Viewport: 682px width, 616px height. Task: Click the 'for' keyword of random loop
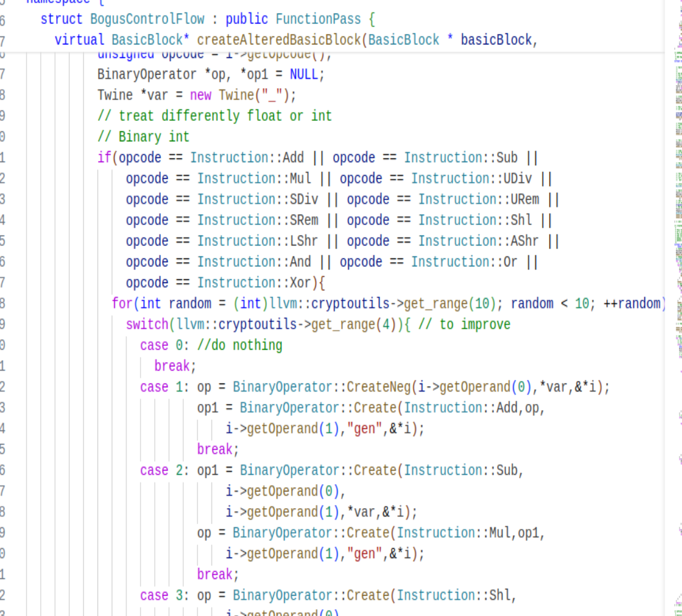point(122,304)
